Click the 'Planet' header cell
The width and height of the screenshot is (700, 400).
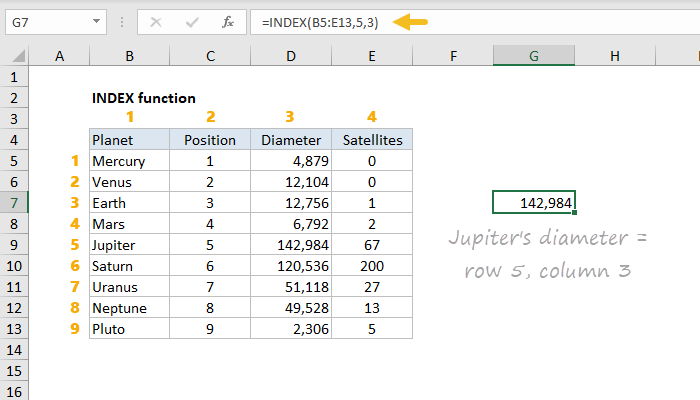129,140
